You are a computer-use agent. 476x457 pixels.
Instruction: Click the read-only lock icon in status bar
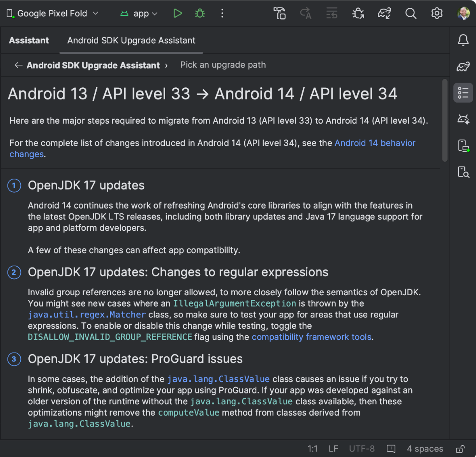pyautogui.click(x=460, y=449)
